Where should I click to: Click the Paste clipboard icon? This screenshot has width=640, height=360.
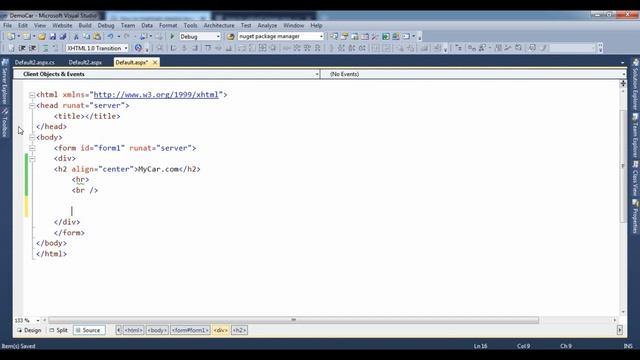tap(97, 37)
